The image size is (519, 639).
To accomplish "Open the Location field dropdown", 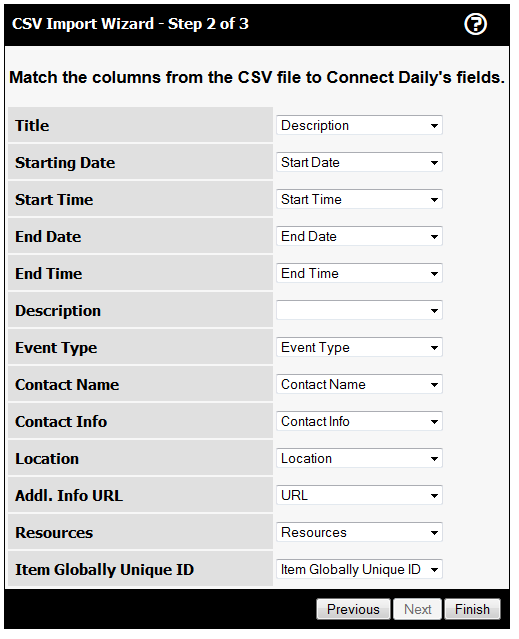I will 359,458.
